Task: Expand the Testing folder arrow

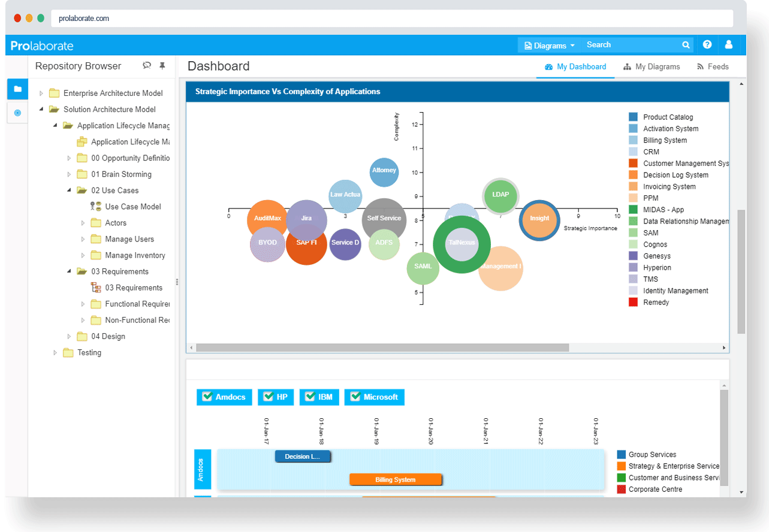Action: tap(55, 353)
